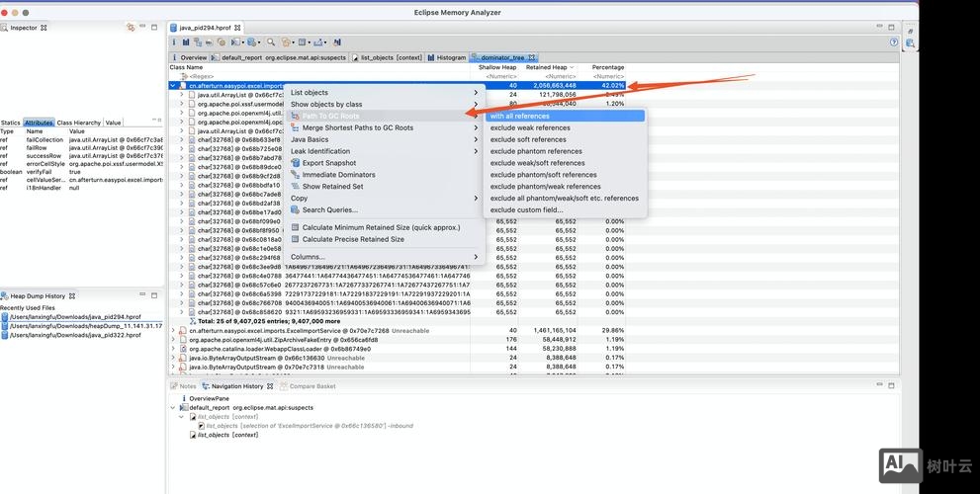
Task: Click 'Calculate Precise Retained Size' menu entry
Action: pos(353,239)
